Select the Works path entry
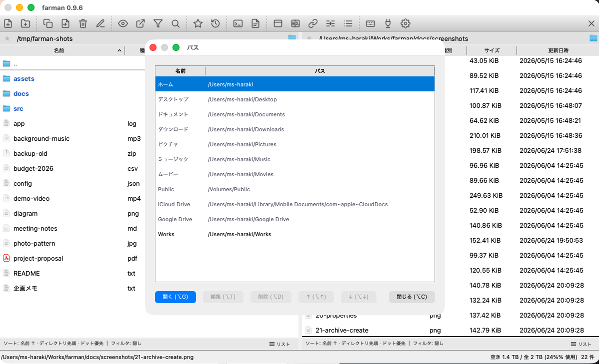The height and width of the screenshot is (364, 599). click(x=295, y=234)
